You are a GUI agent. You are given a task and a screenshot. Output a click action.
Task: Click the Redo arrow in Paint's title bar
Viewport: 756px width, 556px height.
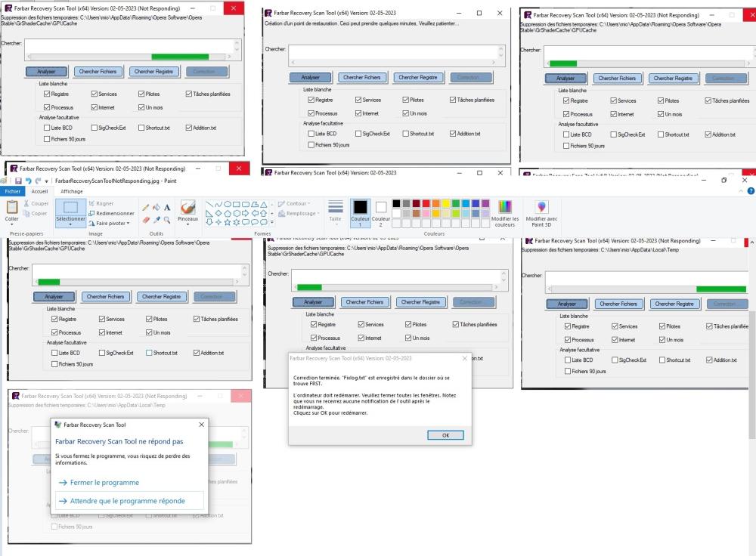38,181
